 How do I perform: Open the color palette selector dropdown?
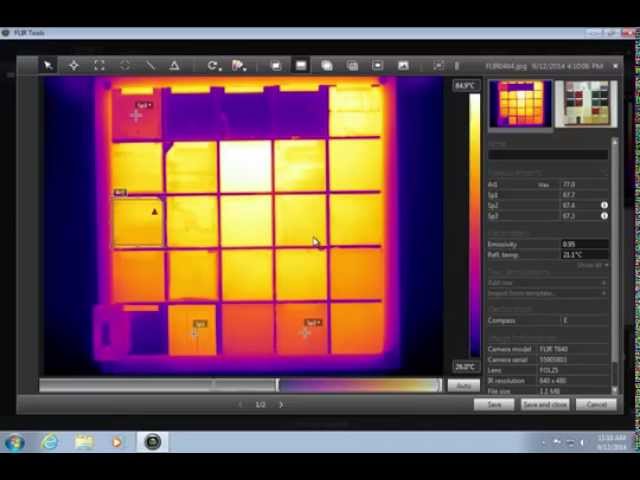pyautogui.click(x=239, y=65)
